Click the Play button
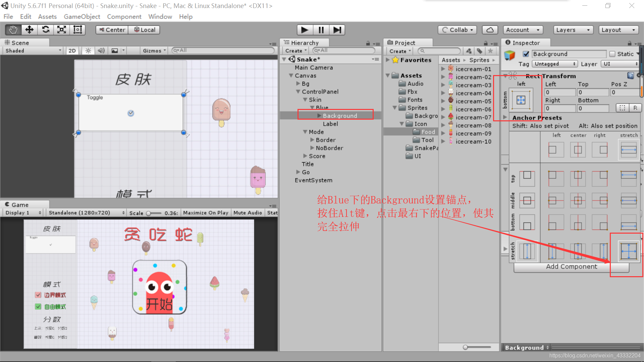644x362 pixels. pos(305,30)
